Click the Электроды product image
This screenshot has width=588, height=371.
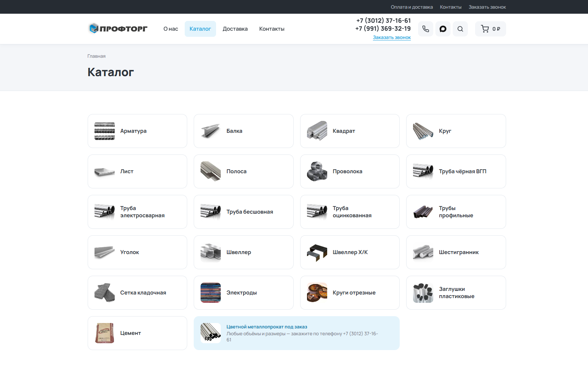click(x=211, y=293)
